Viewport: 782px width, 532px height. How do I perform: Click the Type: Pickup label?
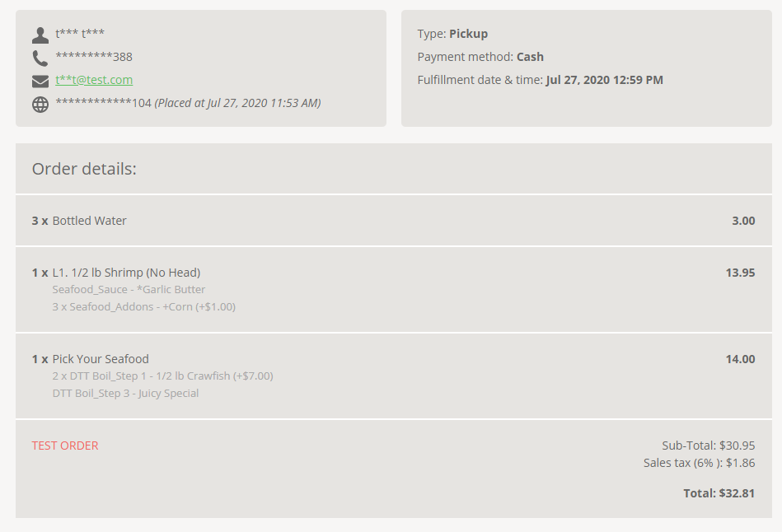[x=452, y=34]
